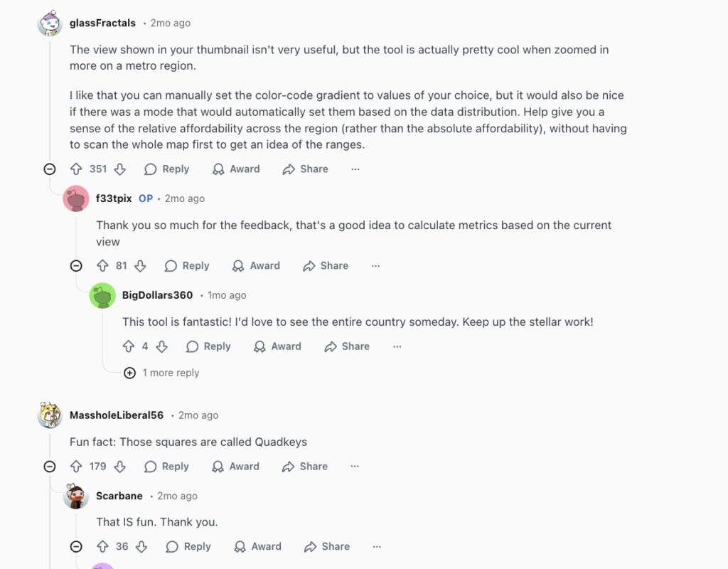Upvote glassFractals' top comment
Image resolution: width=728 pixels, height=569 pixels.
[x=76, y=169]
